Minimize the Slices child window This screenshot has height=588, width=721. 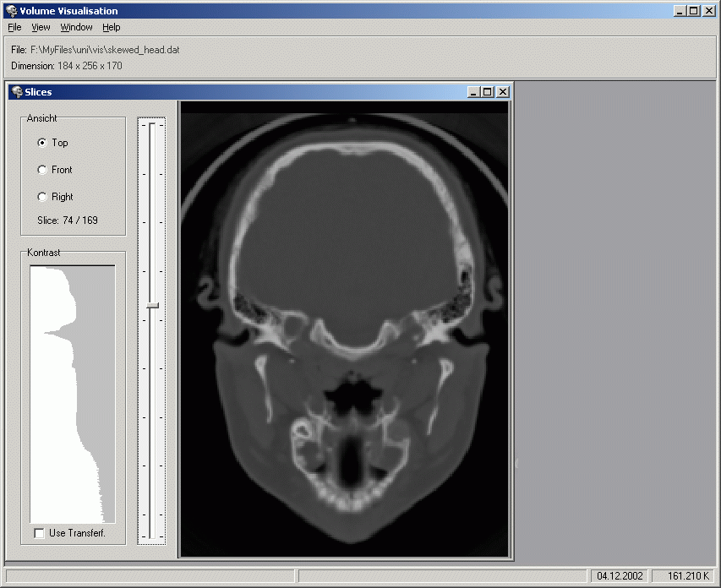tap(472, 92)
